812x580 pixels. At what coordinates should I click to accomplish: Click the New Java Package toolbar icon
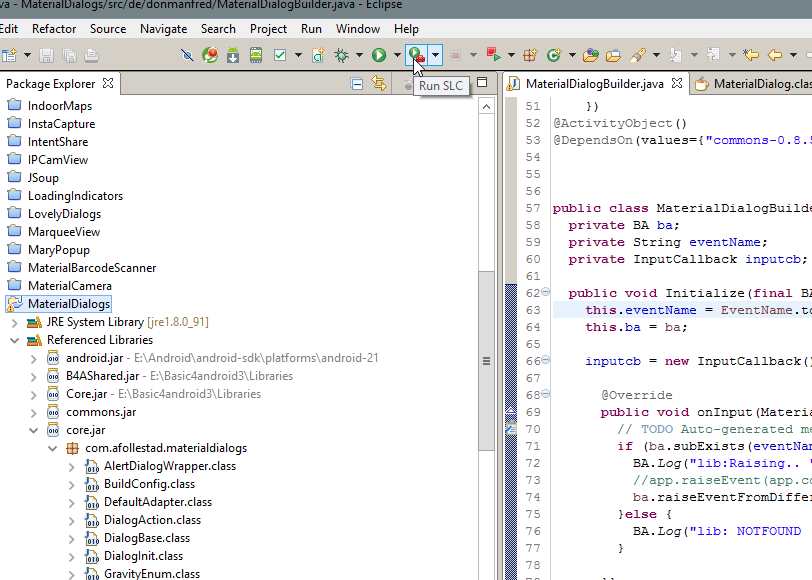(x=529, y=55)
